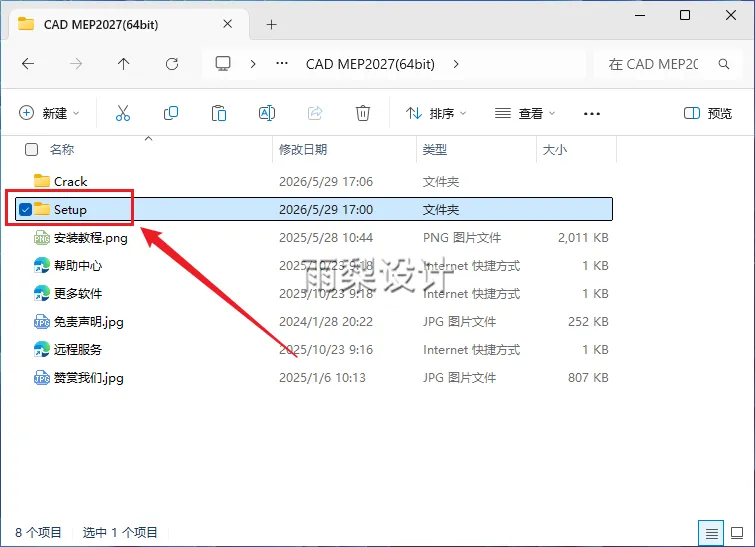Click the Delete trash can icon
Image resolution: width=755 pixels, height=547 pixels.
pyautogui.click(x=363, y=114)
